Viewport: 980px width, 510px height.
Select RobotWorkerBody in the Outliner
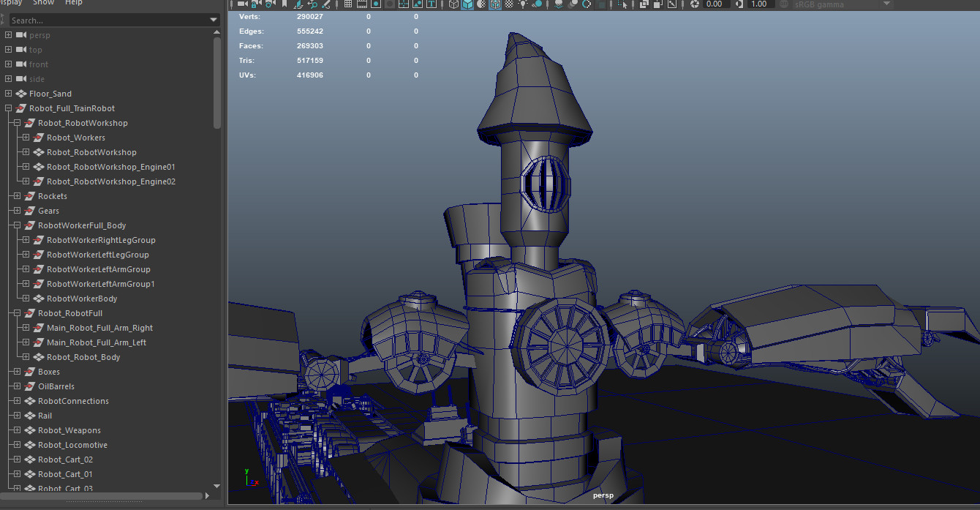[82, 299]
